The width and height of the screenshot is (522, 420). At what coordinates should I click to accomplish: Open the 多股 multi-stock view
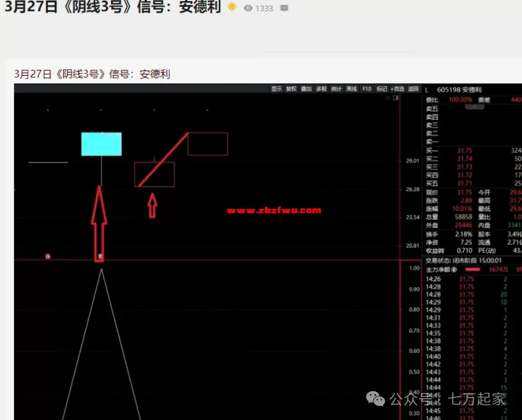321,89
